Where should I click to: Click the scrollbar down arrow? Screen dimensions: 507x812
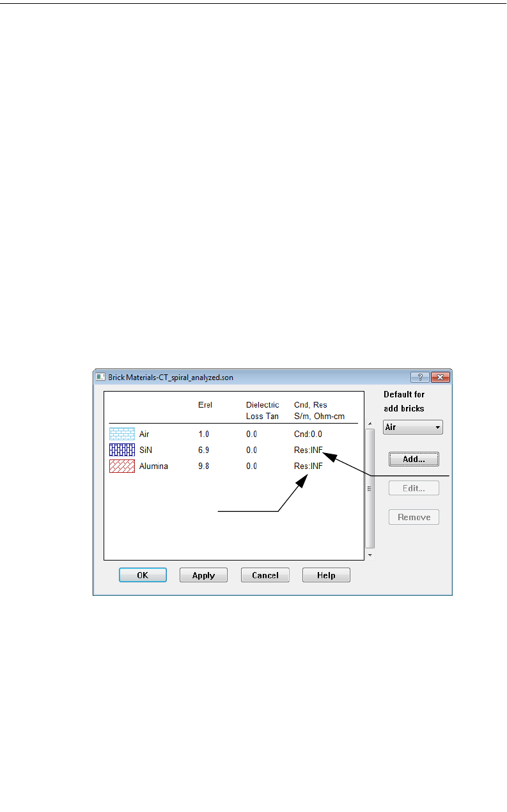coord(370,555)
